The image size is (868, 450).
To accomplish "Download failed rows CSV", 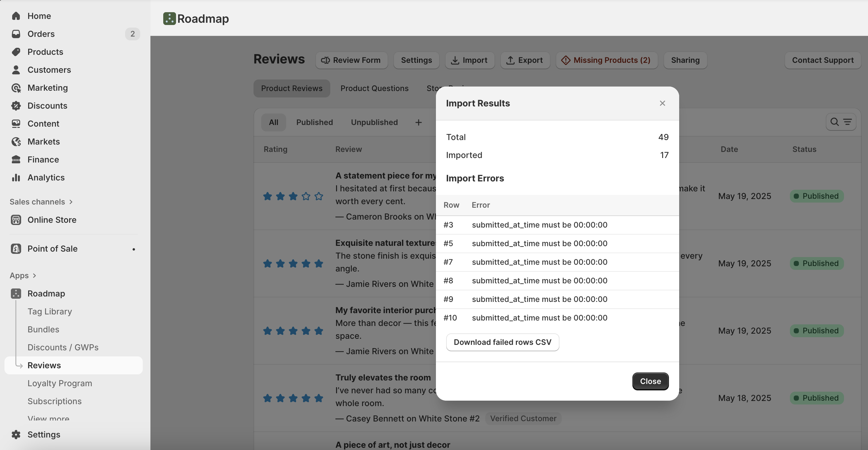I will click(502, 342).
